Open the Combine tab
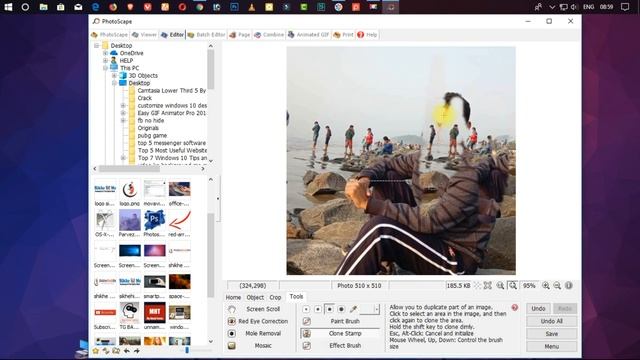 (269, 35)
